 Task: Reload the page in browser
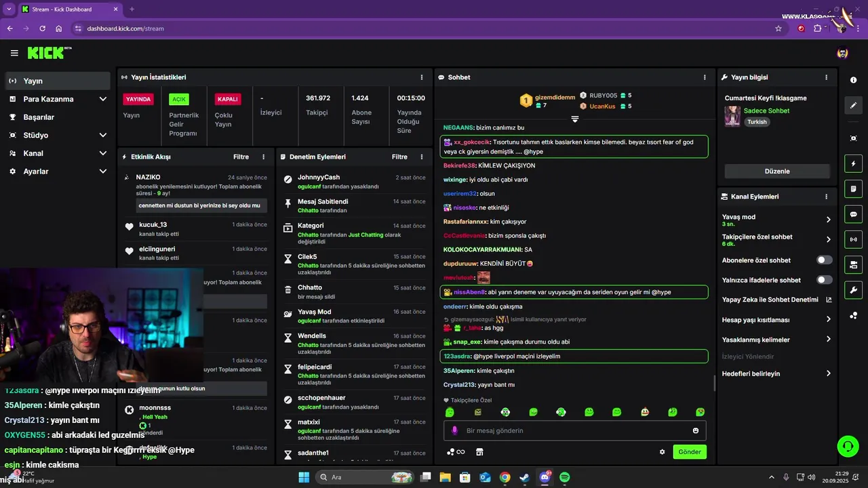tap(43, 28)
